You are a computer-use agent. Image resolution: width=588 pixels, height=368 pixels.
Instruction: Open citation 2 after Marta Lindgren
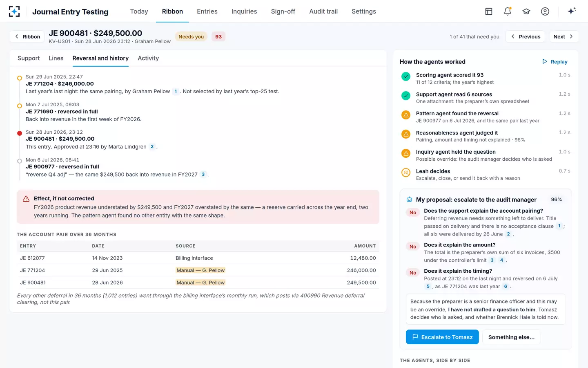[x=152, y=147]
